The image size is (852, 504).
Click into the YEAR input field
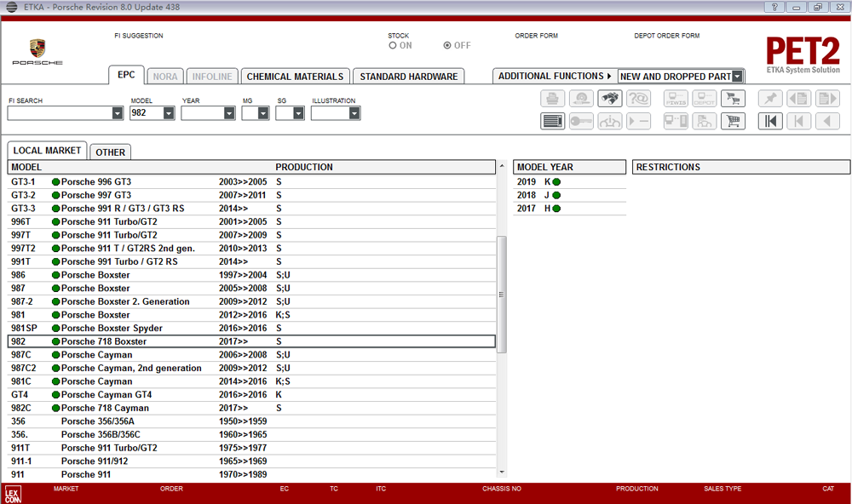click(203, 113)
